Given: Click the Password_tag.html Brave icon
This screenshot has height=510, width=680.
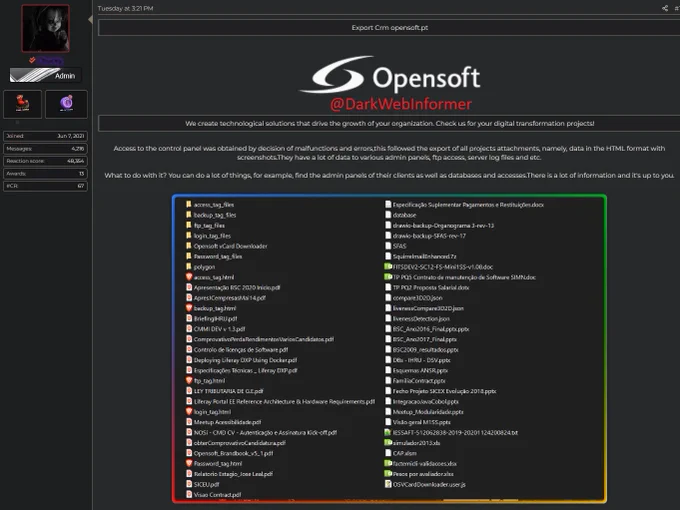Looking at the screenshot, I should 189,463.
